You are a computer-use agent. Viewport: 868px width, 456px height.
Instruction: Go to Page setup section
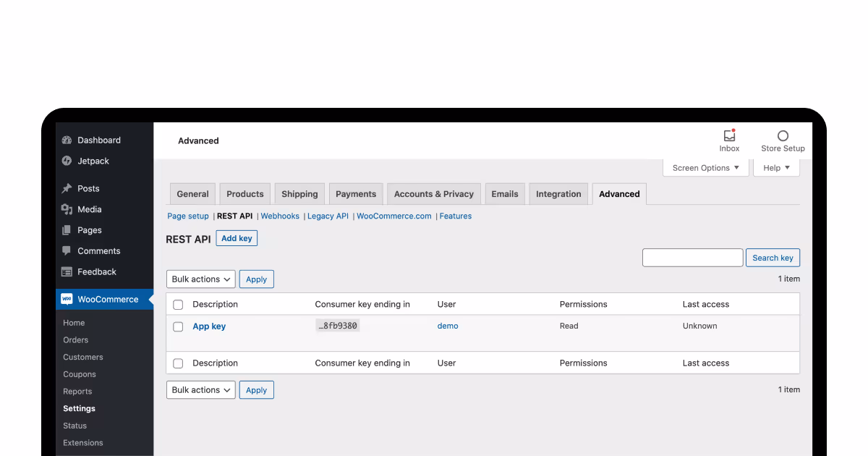pyautogui.click(x=188, y=216)
